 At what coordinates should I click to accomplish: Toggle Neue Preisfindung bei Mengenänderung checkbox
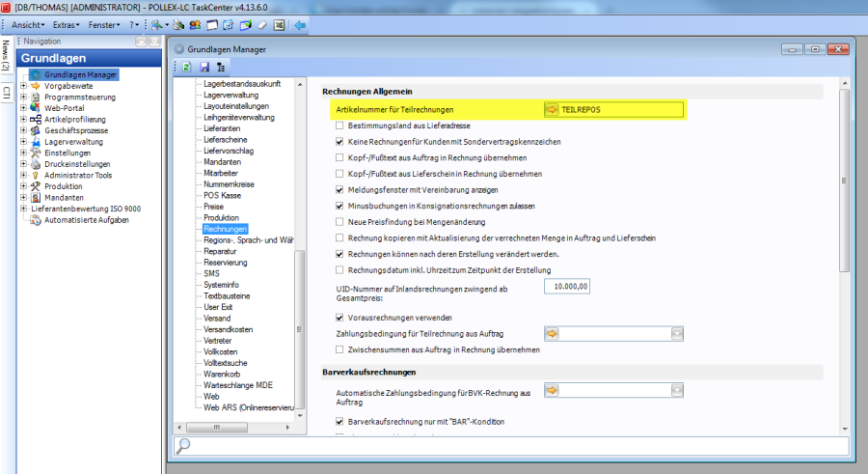[339, 221]
